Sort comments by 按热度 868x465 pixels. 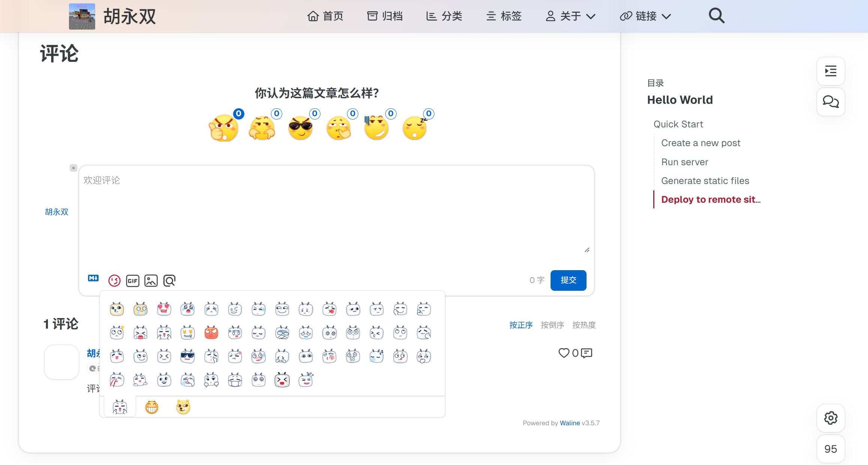584,325
